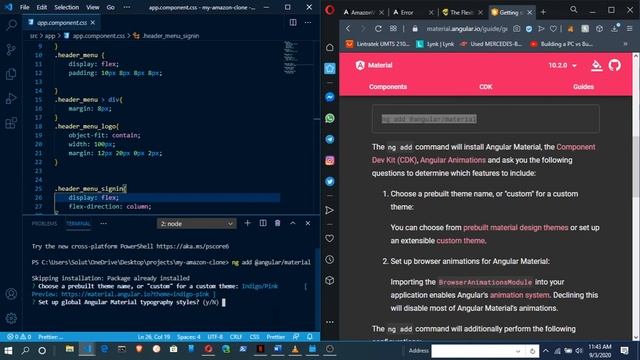Go back in Opera browser

tap(348, 29)
